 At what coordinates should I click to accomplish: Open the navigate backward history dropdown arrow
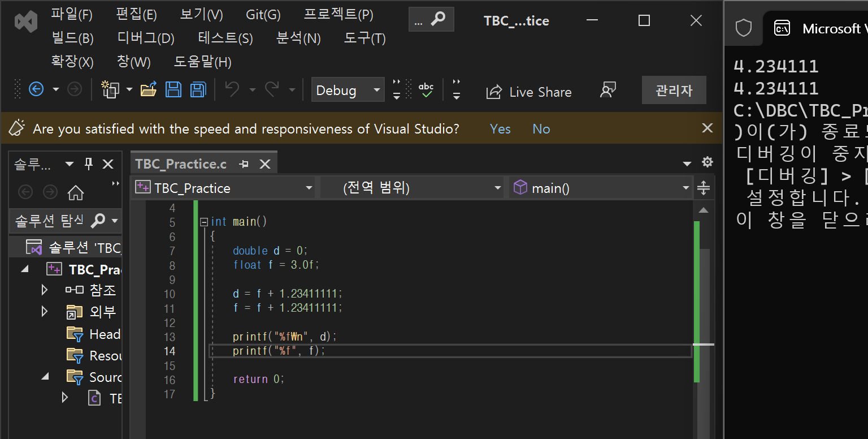pyautogui.click(x=55, y=89)
